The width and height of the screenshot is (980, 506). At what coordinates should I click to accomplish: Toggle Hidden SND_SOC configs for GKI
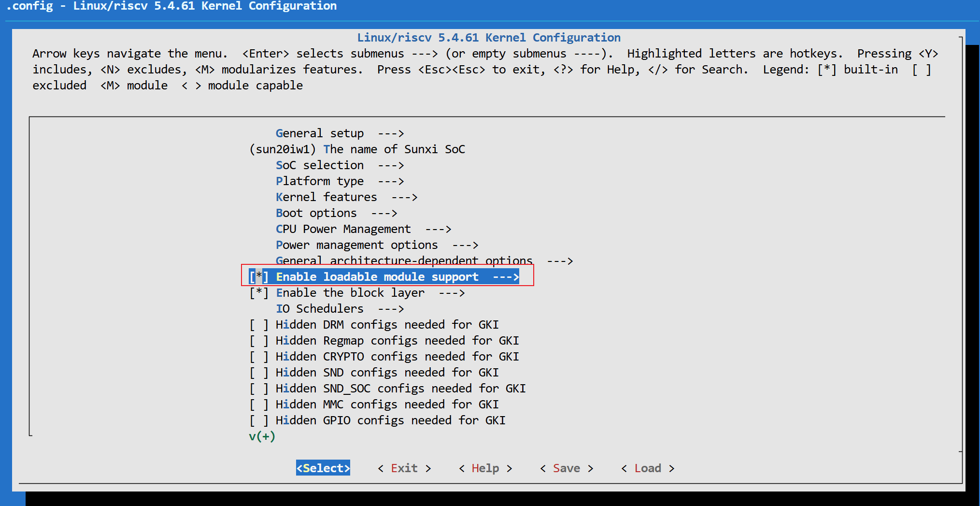click(x=259, y=389)
